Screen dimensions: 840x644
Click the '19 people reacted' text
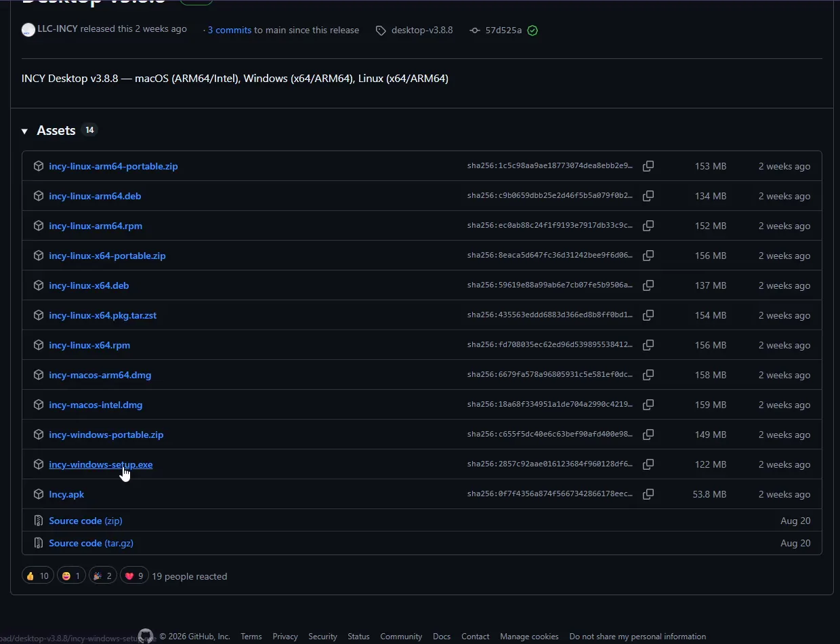pos(190,576)
